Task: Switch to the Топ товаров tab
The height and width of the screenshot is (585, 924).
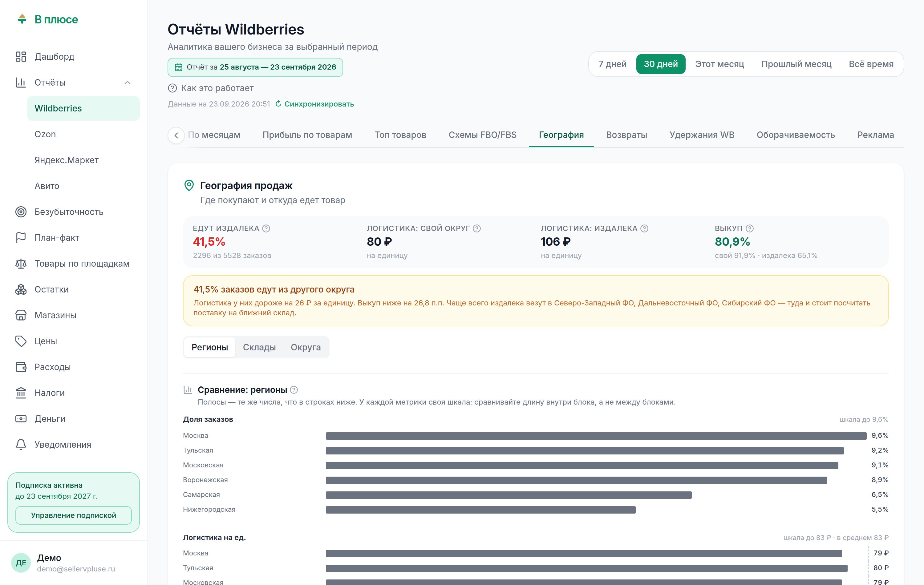Action: coord(400,135)
